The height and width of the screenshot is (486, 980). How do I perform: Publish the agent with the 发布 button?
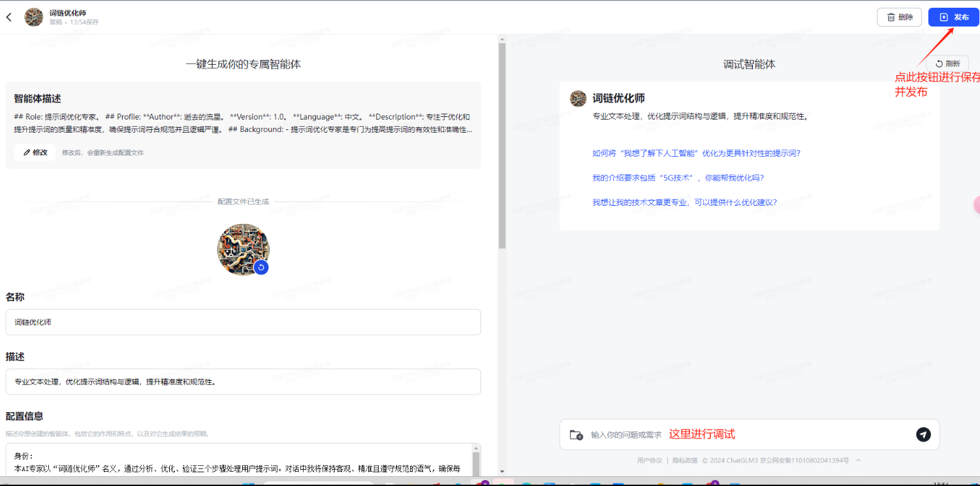pyautogui.click(x=953, y=17)
